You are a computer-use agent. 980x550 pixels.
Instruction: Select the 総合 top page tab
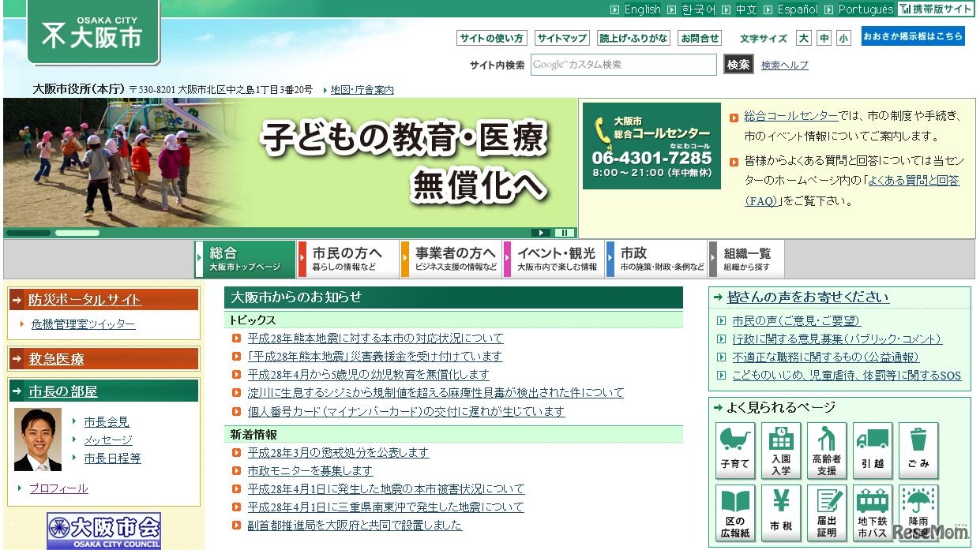(x=245, y=259)
